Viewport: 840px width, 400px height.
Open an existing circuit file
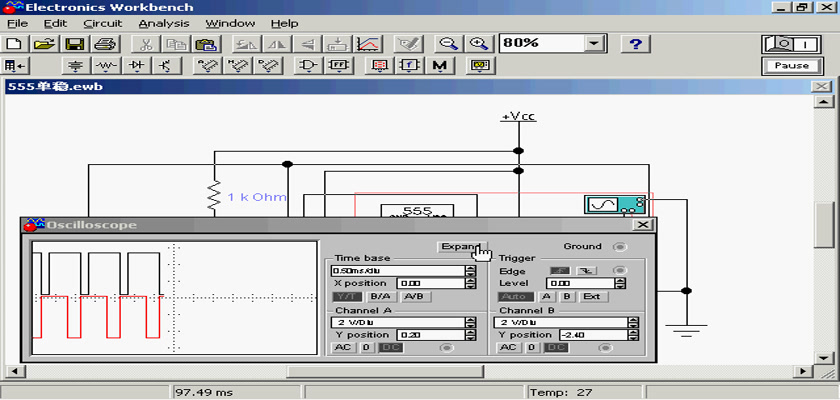pos(46,43)
